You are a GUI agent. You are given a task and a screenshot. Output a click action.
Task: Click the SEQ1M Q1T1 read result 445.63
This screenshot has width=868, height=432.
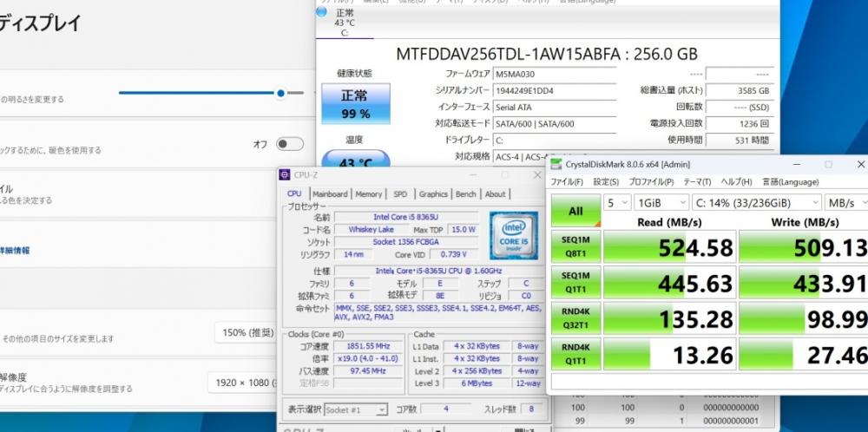669,282
